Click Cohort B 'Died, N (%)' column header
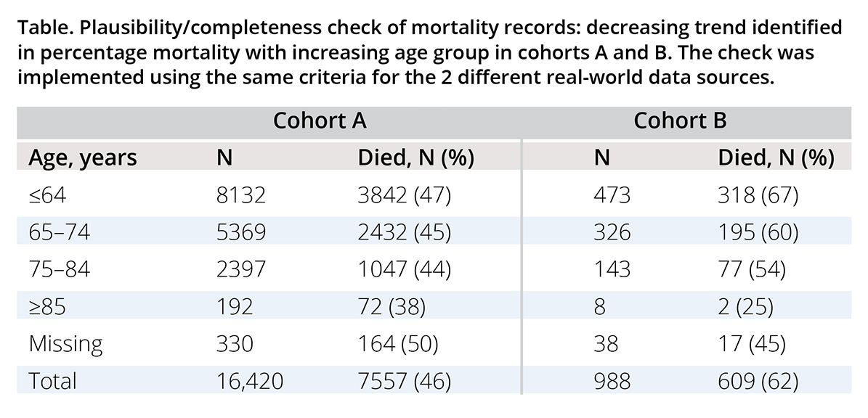 coord(776,157)
